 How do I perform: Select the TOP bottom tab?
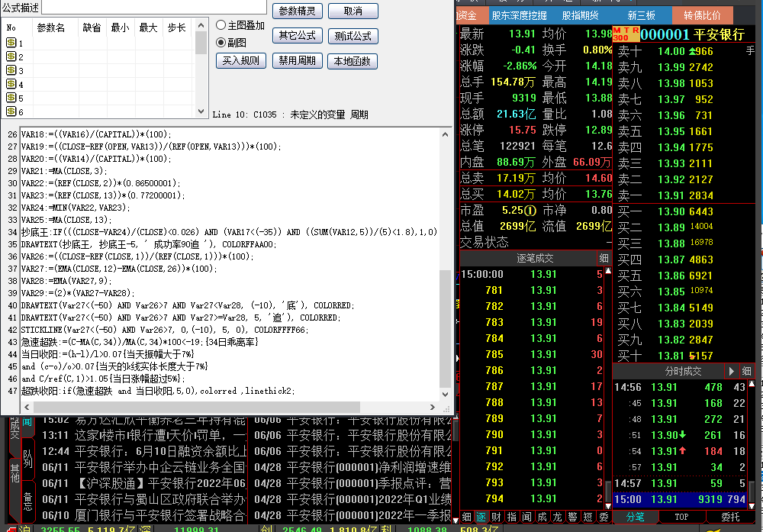[x=681, y=517]
